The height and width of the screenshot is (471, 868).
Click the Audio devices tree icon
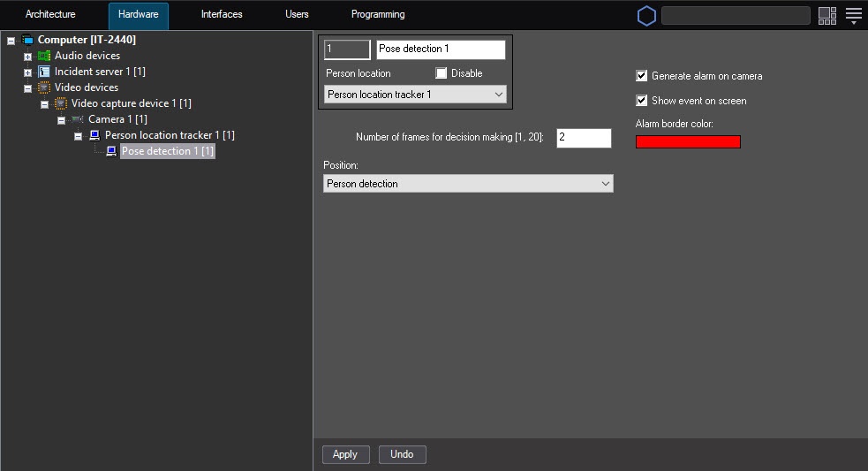(x=43, y=56)
